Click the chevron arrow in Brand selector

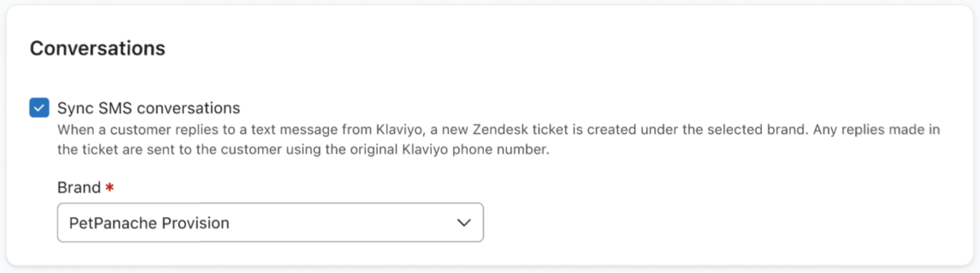coord(464,223)
